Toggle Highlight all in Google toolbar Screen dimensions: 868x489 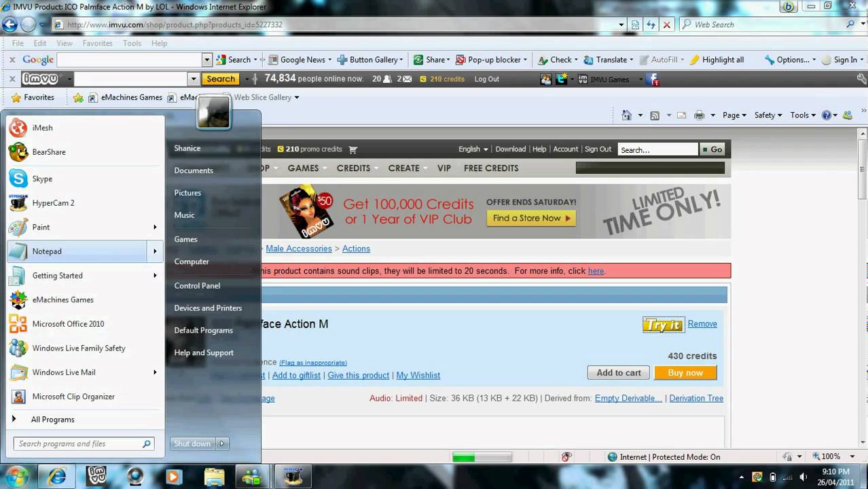pos(717,60)
